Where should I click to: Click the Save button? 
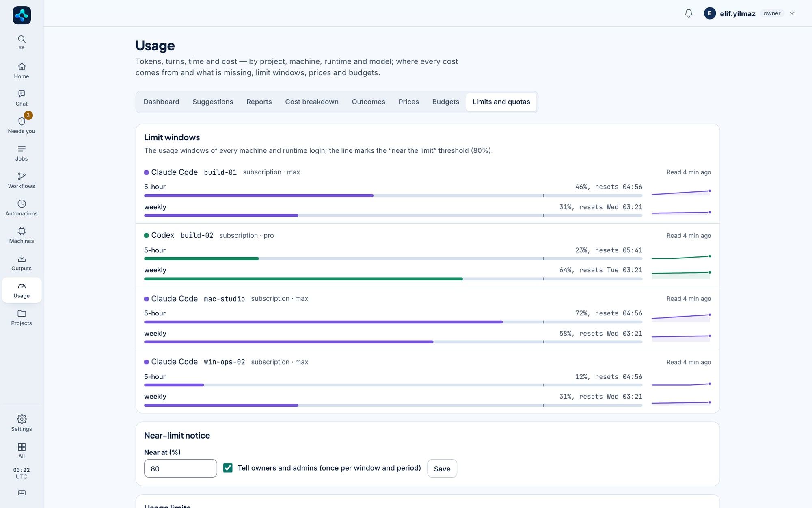442,469
